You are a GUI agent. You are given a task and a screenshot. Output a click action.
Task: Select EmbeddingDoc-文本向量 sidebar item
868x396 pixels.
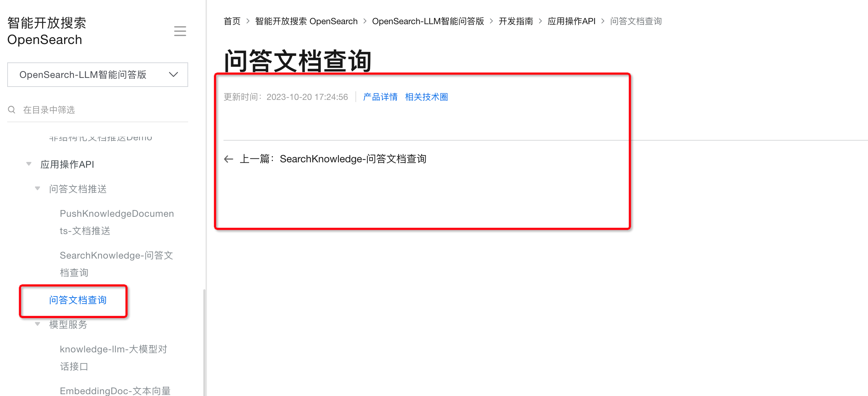[115, 391]
